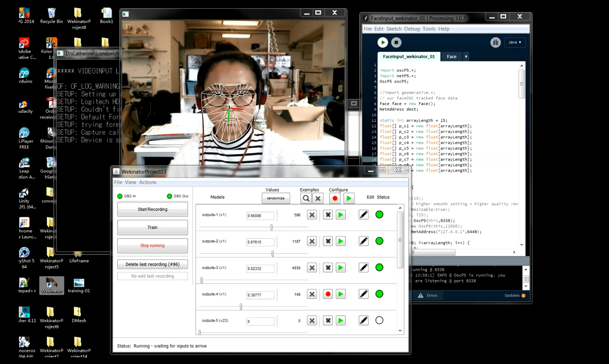609x364 pixels.
Task: Click Start Recording in Wekinator
Action: click(152, 209)
